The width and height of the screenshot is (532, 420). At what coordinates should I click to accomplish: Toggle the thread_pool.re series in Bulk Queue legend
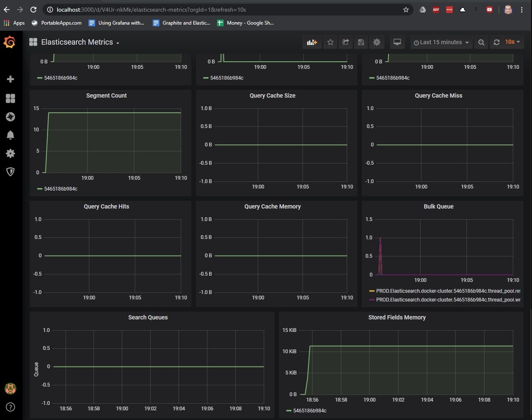448,291
